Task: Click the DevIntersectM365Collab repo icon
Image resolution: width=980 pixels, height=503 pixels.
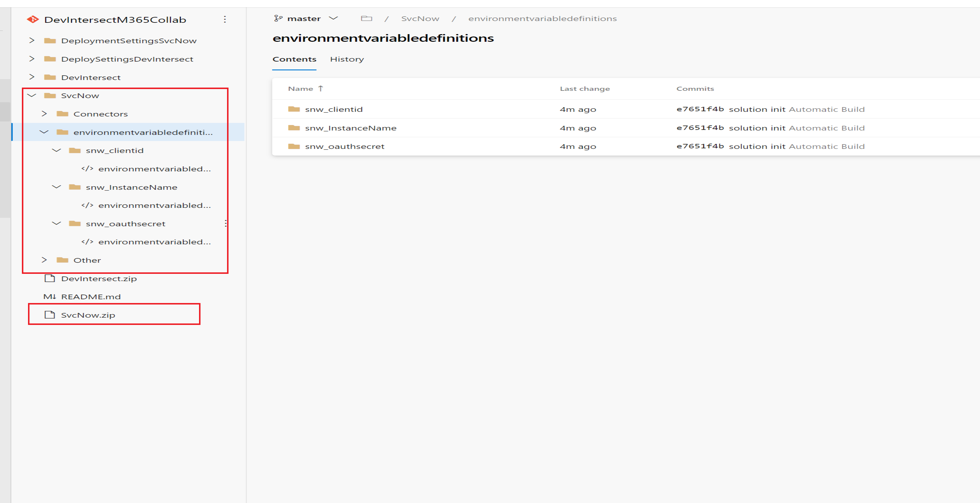Action: tap(33, 19)
